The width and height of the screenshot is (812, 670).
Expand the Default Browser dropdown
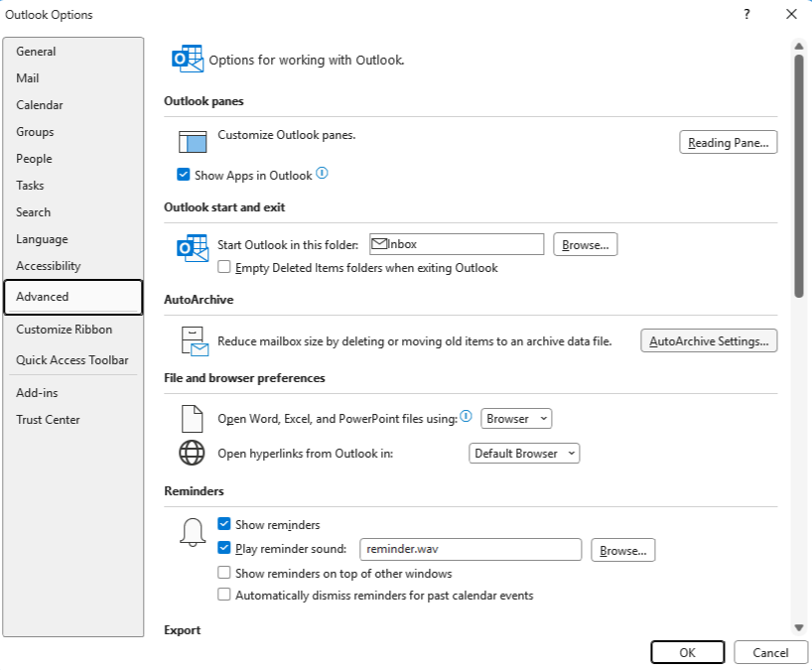[524, 454]
